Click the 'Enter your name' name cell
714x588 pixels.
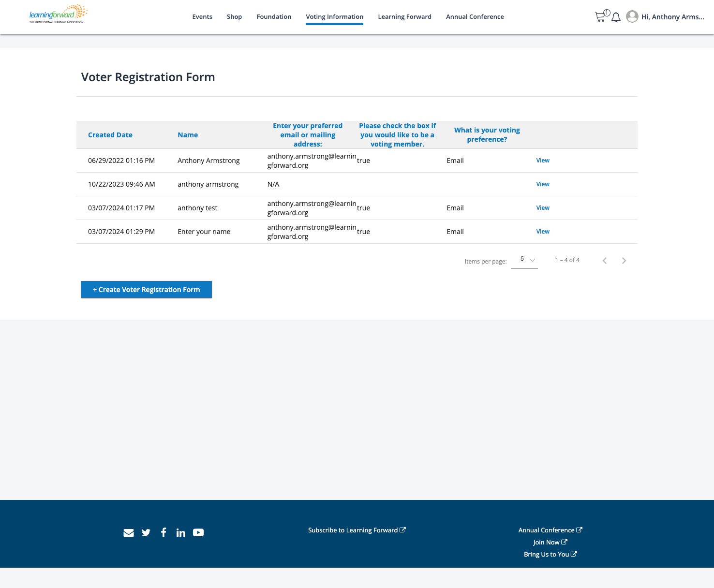coord(204,232)
